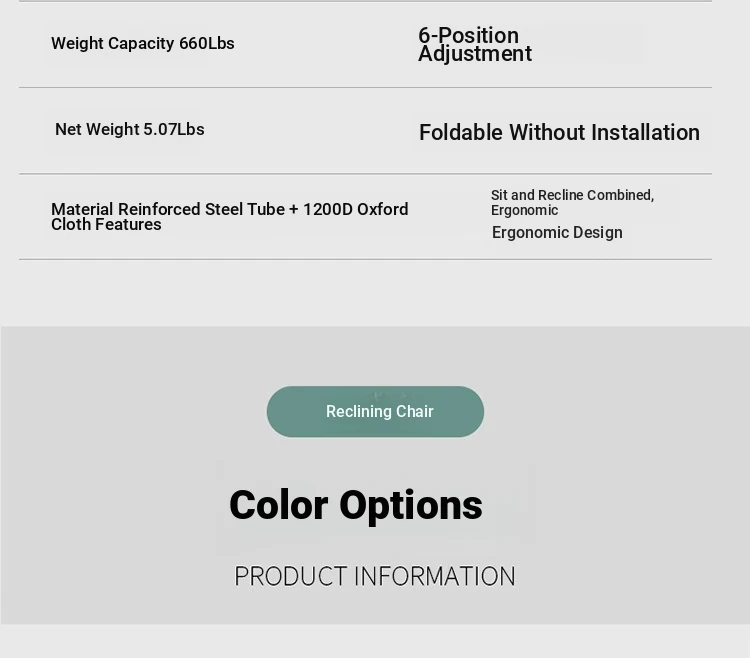Screen dimensions: 750x658
Task: Click the word Adjustment in feature cell
Action: point(475,54)
